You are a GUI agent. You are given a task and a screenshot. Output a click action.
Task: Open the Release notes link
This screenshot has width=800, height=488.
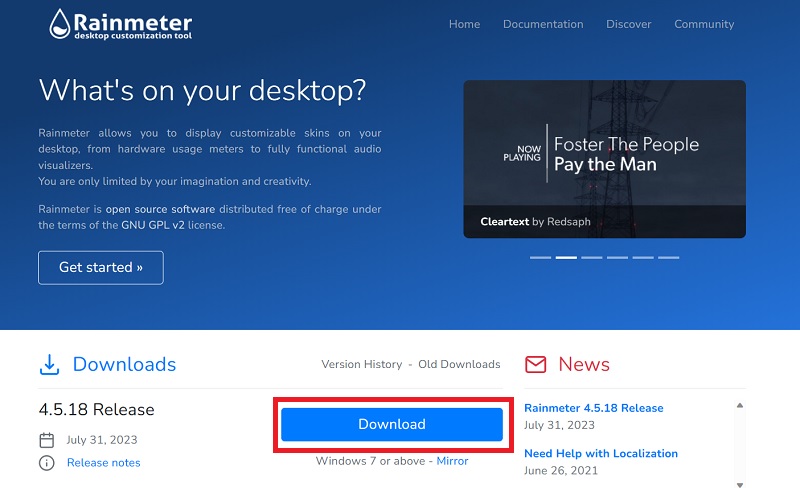pyautogui.click(x=104, y=462)
